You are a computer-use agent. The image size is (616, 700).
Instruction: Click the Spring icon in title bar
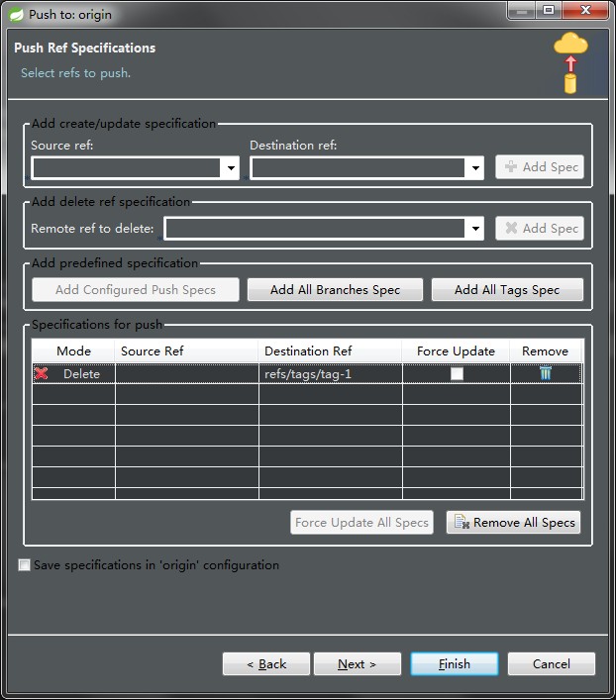pos(15,14)
